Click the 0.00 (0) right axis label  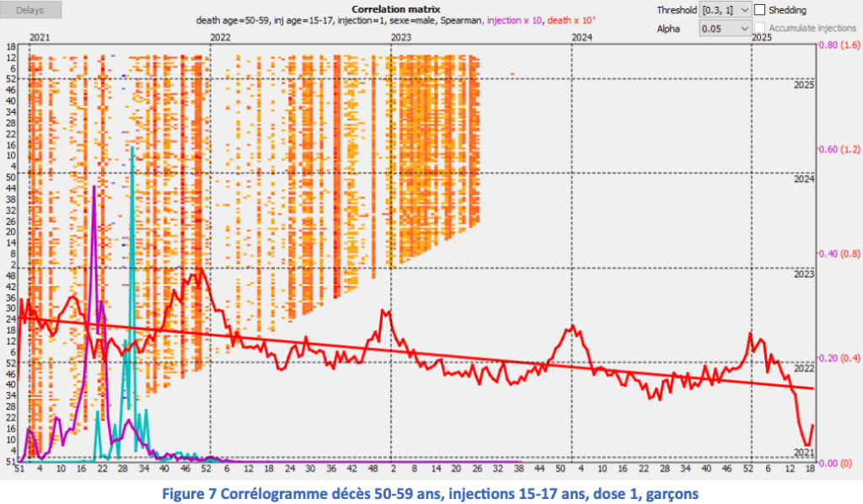(x=834, y=463)
